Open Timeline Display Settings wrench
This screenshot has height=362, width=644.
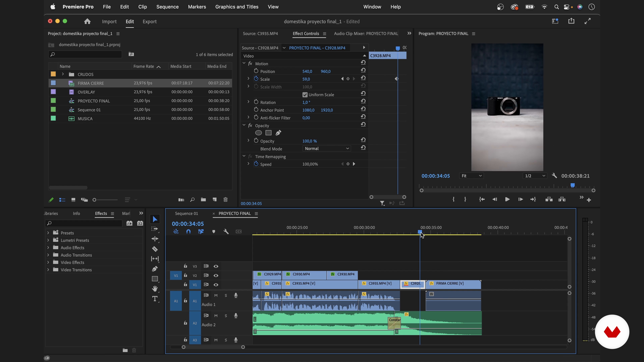[226, 232]
